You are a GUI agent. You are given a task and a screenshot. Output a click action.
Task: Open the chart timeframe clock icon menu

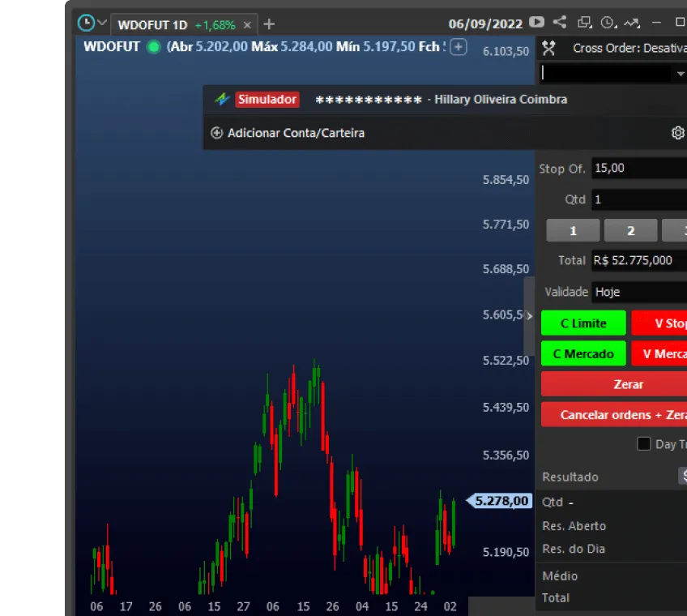[x=87, y=24]
